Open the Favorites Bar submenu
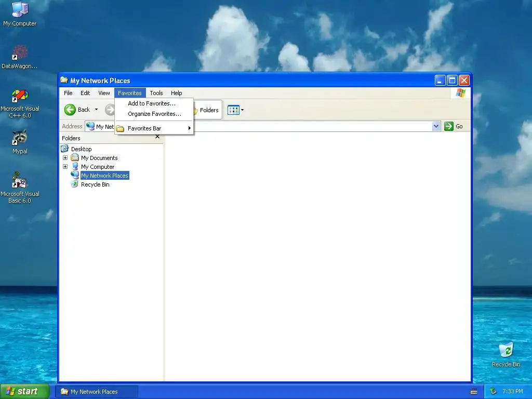This screenshot has width=532, height=399. (154, 128)
